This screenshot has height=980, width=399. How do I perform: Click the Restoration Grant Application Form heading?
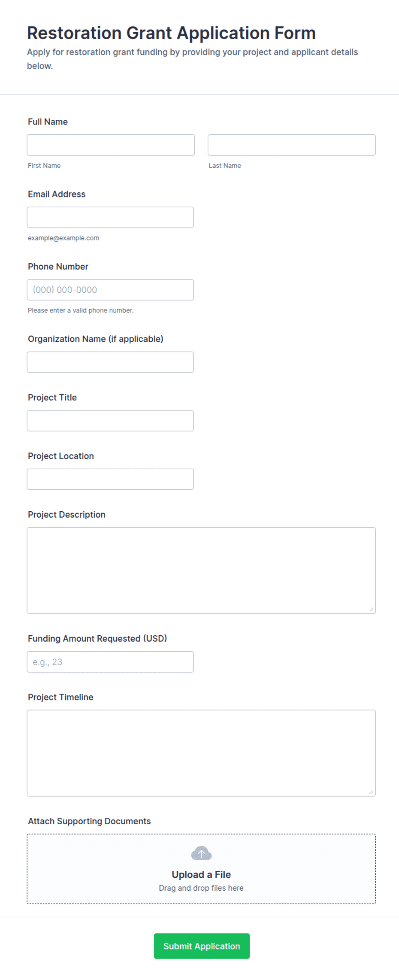[x=171, y=33]
